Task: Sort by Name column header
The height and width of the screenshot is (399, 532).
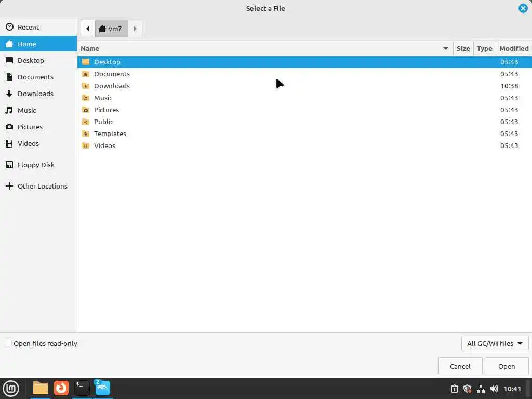Action: pos(265,48)
